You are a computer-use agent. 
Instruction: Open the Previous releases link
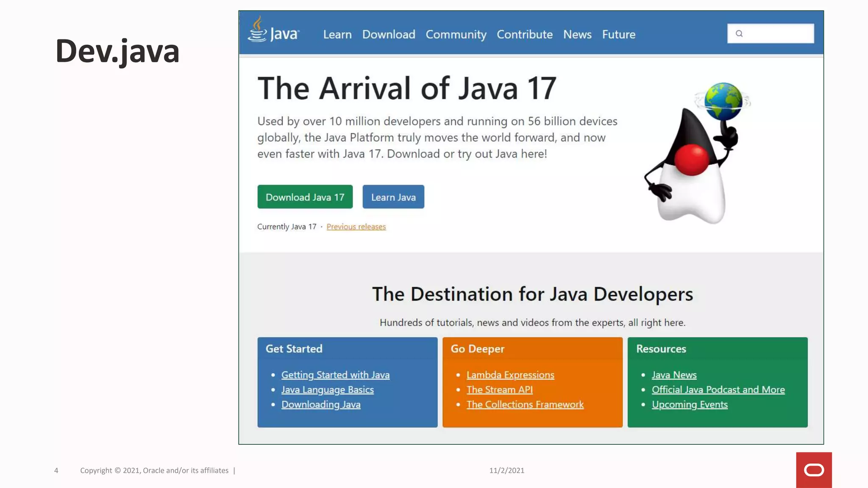point(356,227)
